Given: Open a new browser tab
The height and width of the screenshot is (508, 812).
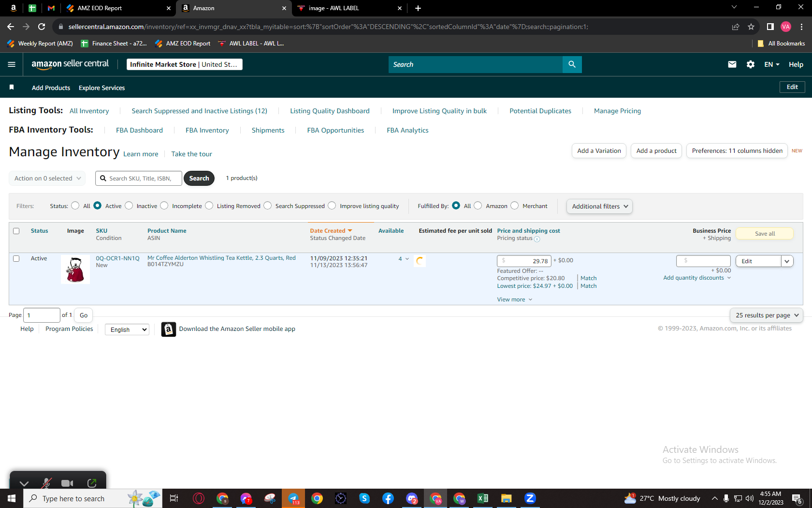Looking at the screenshot, I should pos(418,8).
